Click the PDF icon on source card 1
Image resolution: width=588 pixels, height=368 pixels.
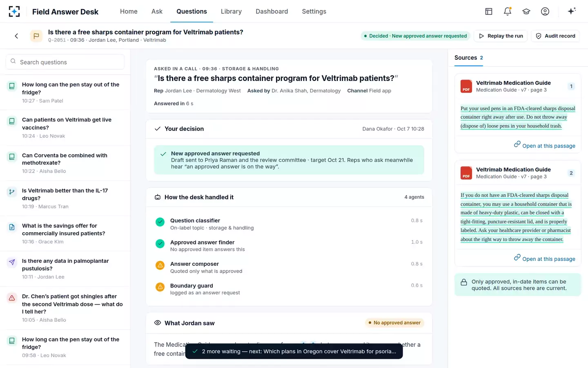466,86
